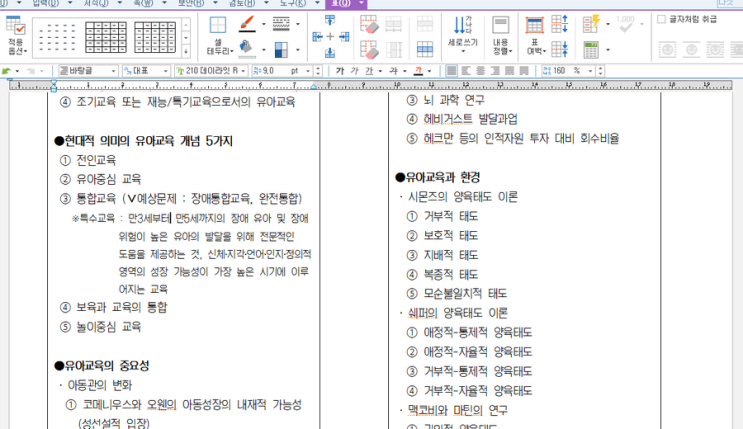Insert a row above icon
Screen dimensions: 743x429
point(330,20)
